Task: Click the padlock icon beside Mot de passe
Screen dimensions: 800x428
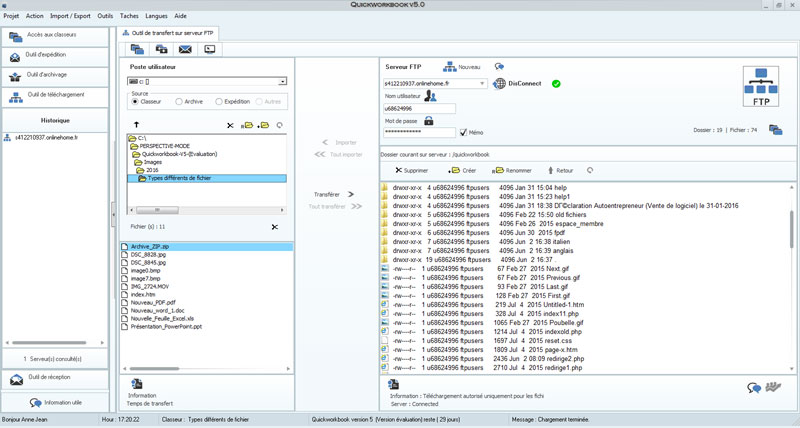Action: click(428, 120)
